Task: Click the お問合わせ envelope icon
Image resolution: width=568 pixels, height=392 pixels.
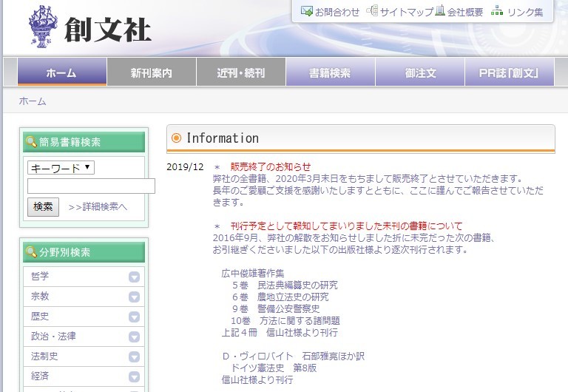Action: pyautogui.click(x=306, y=11)
